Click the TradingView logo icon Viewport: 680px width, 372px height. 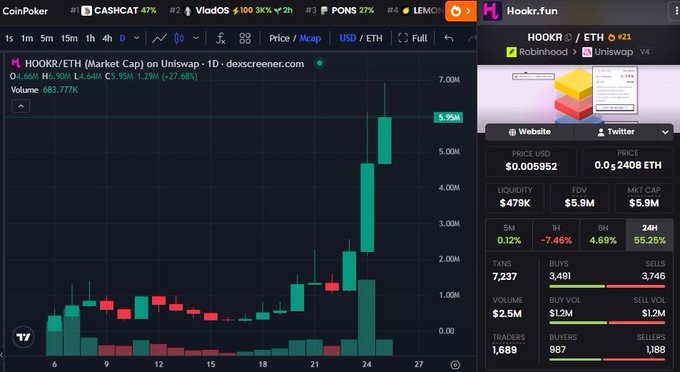(23, 337)
